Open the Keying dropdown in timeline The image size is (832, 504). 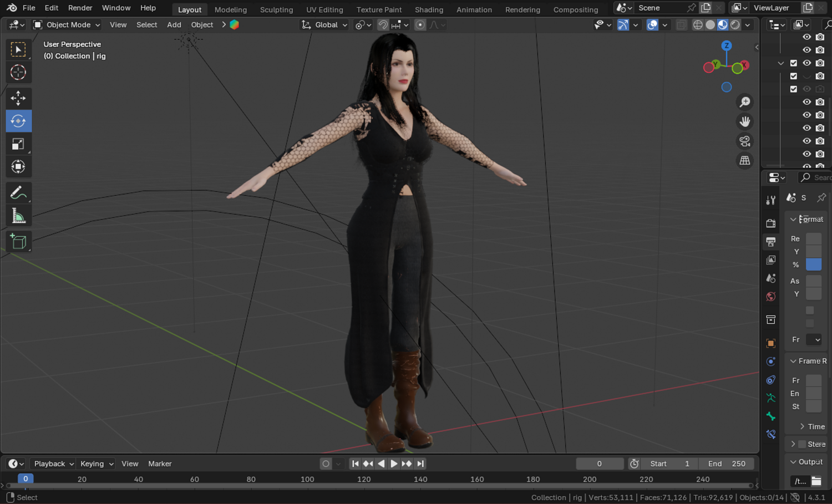(x=97, y=464)
